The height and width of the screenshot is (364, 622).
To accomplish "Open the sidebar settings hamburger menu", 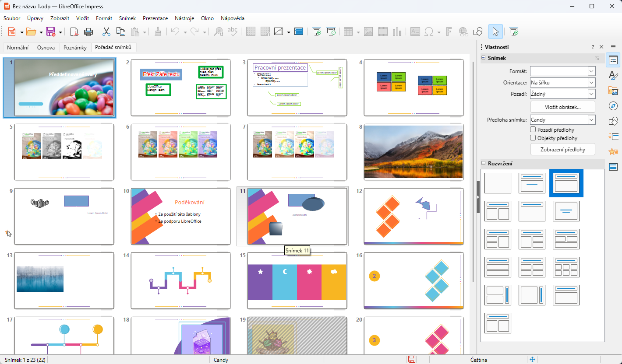I will pos(613,47).
